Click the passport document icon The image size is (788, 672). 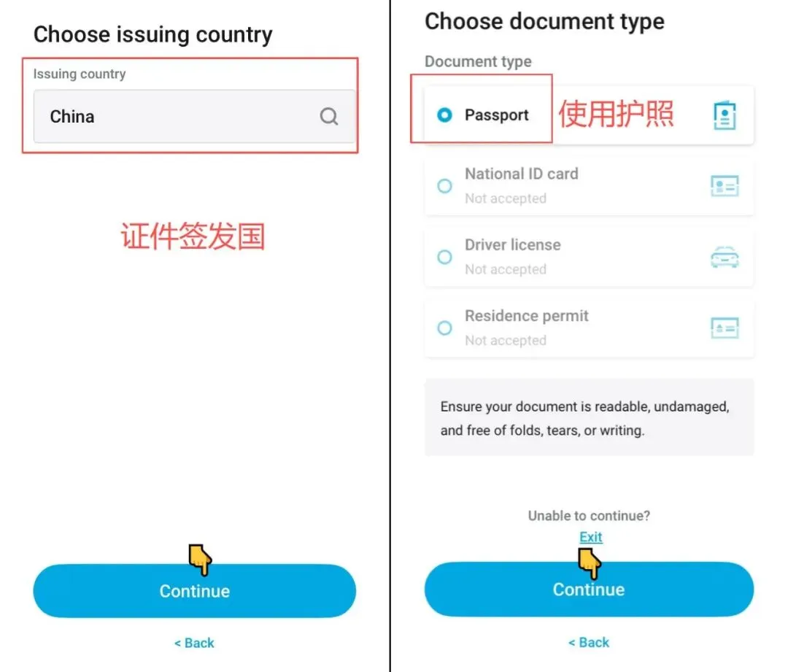click(x=725, y=115)
